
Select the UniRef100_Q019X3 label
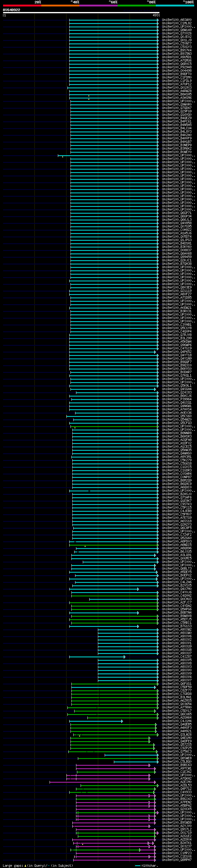click(x=177, y=88)
